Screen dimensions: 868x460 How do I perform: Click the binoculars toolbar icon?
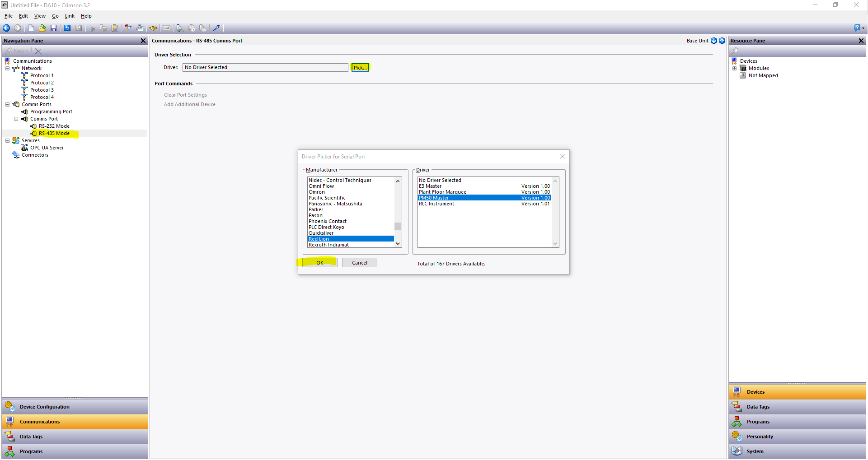pos(153,28)
